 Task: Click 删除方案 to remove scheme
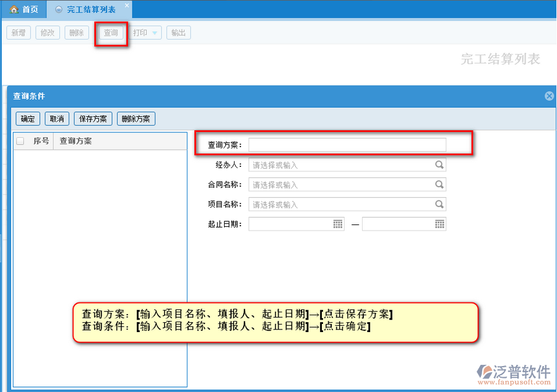pyautogui.click(x=136, y=119)
